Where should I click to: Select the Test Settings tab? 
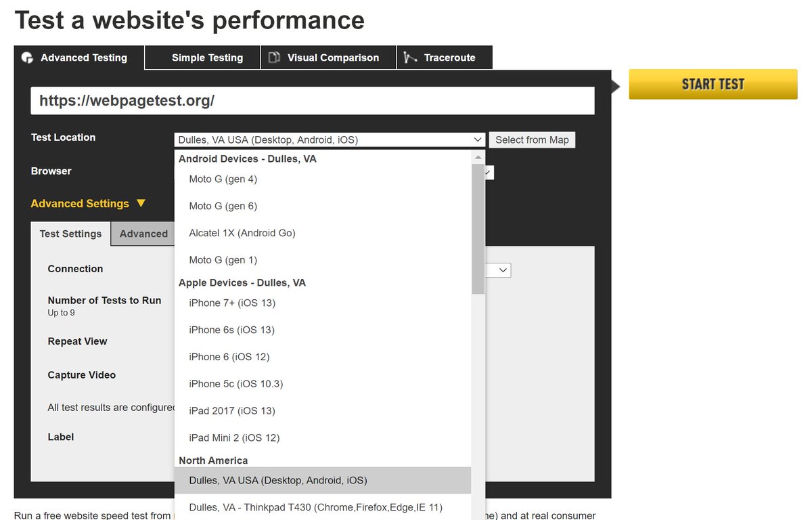click(70, 234)
